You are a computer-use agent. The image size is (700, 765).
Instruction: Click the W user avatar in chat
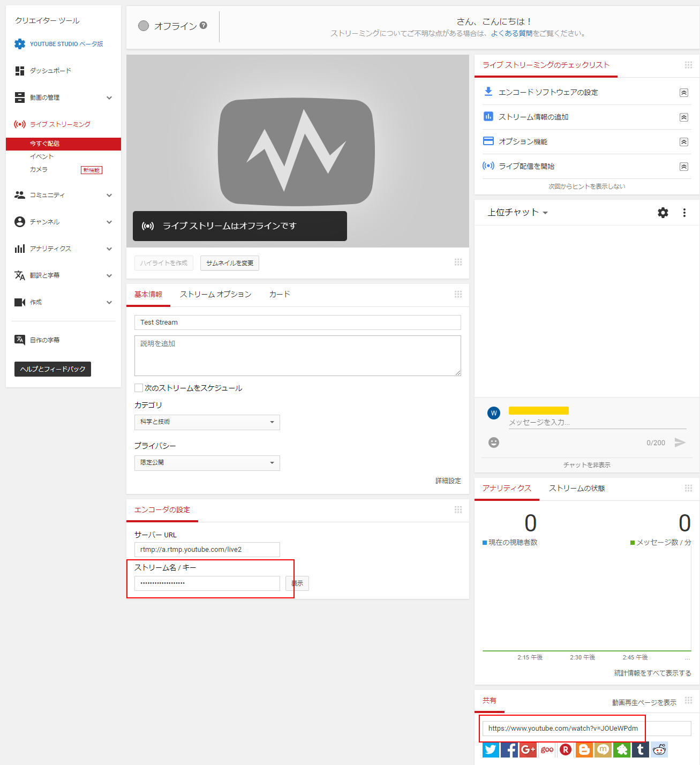point(494,413)
